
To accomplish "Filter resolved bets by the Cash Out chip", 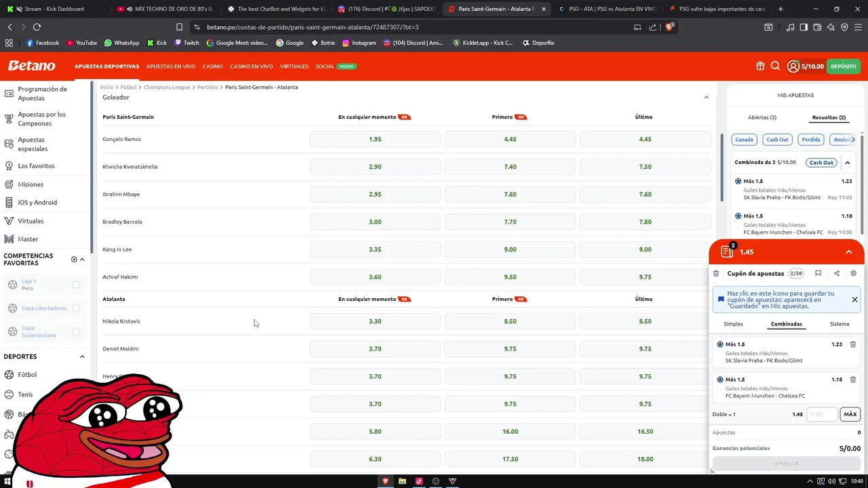I will (777, 140).
